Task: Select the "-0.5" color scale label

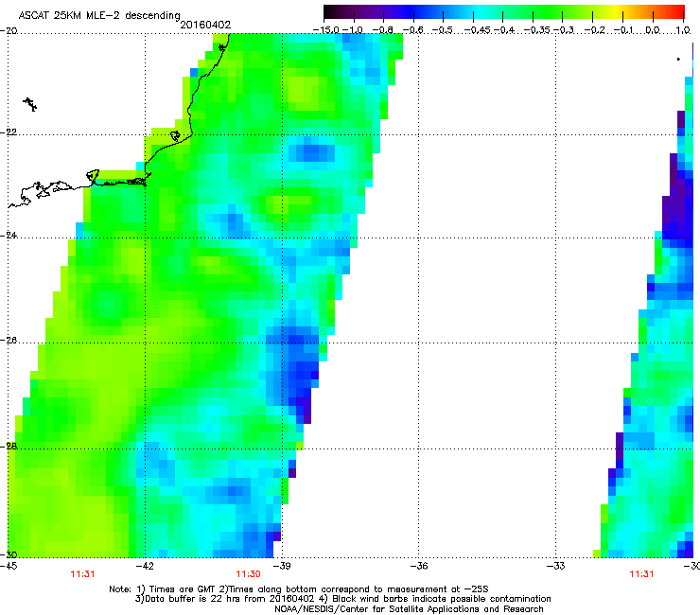Action: [443, 30]
